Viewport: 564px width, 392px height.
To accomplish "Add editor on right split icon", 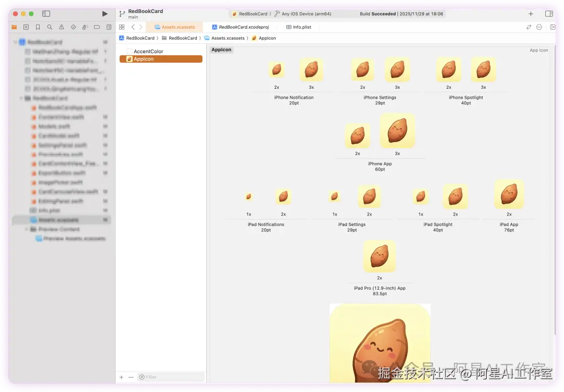I will click(x=553, y=27).
